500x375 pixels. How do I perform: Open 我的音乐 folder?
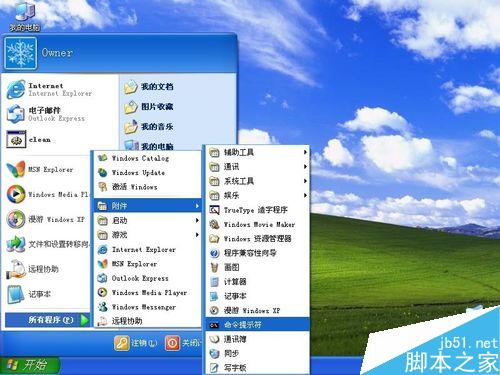149,127
